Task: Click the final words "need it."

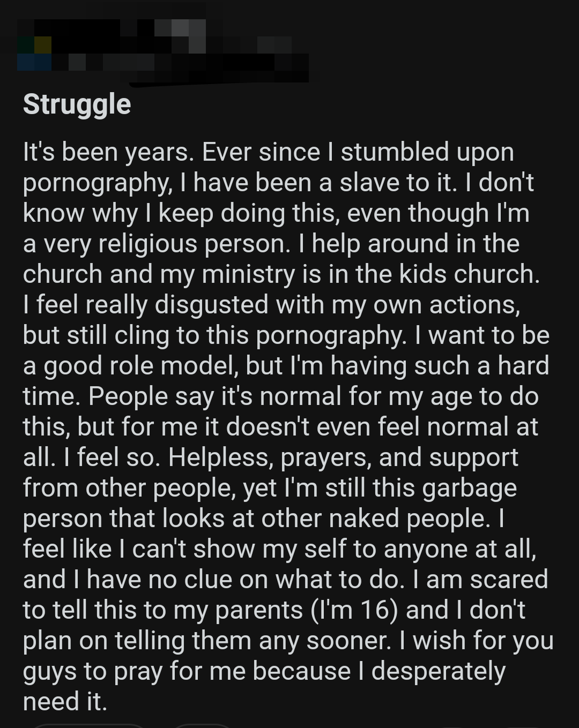Action: coord(65,702)
